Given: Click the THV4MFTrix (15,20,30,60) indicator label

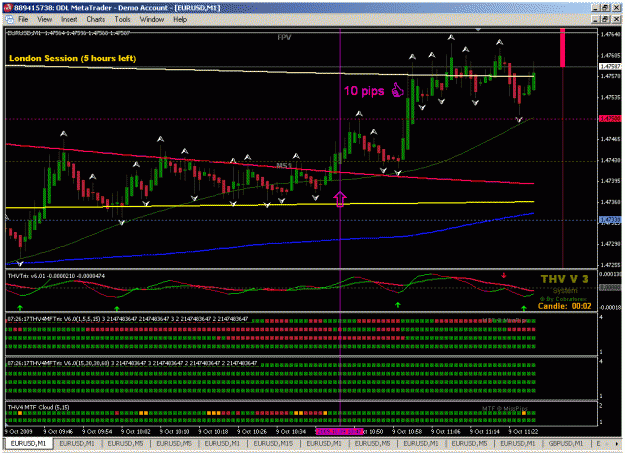Looking at the screenshot, I should (132, 363).
